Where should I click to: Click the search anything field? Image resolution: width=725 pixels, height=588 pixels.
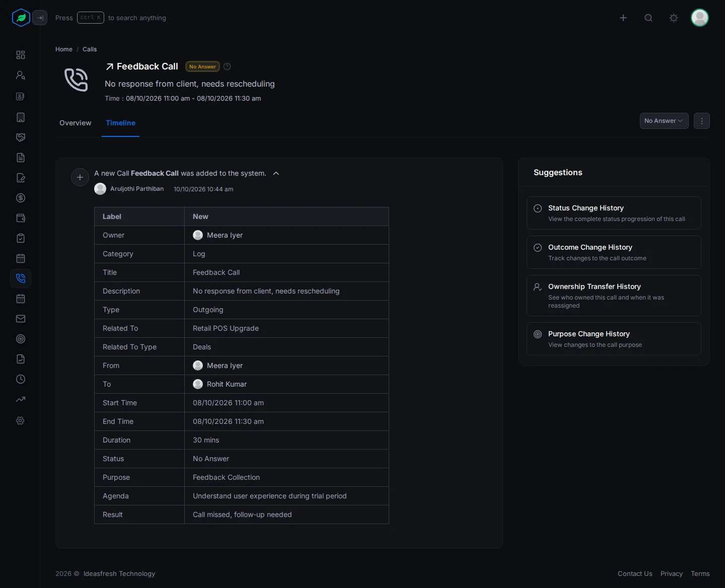pyautogui.click(x=111, y=18)
